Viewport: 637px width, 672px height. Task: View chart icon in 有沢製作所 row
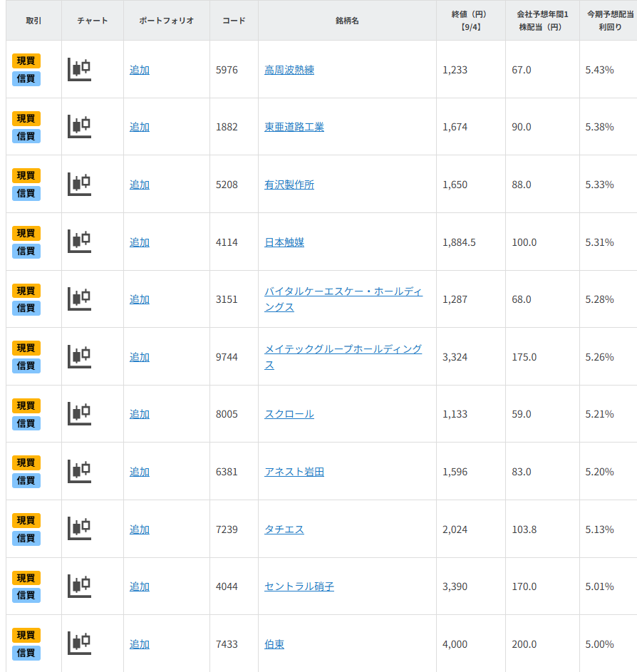[79, 184]
